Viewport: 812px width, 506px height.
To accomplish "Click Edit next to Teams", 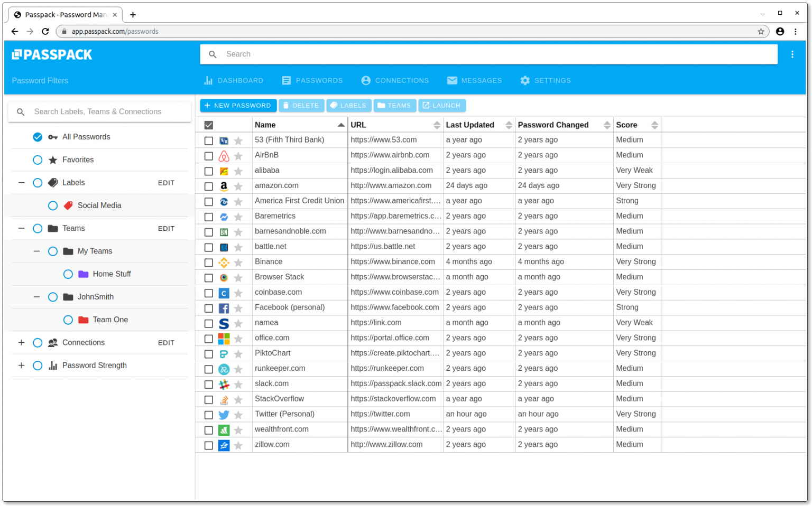I will click(x=166, y=228).
